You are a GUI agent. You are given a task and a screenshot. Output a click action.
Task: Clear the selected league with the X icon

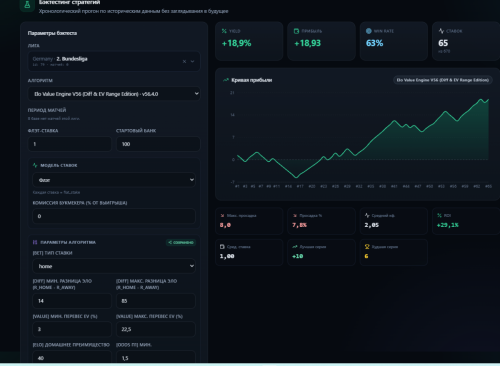[x=184, y=61]
